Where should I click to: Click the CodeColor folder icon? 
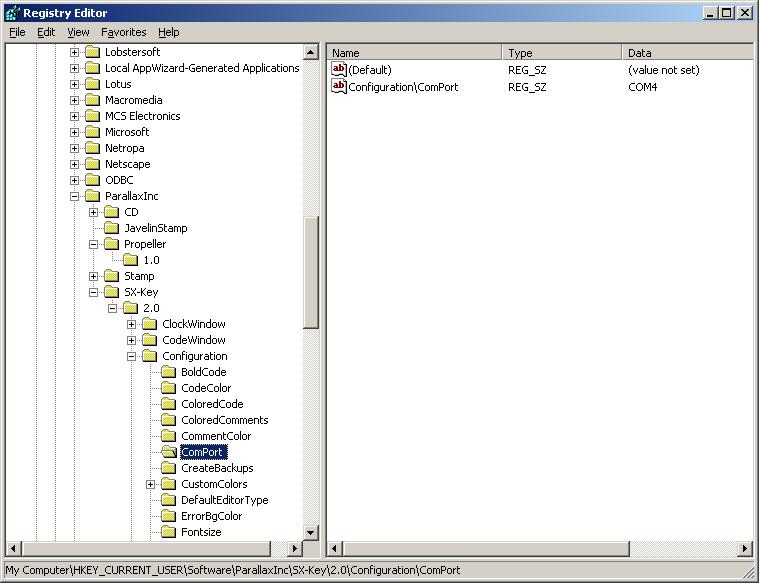pyautogui.click(x=168, y=387)
